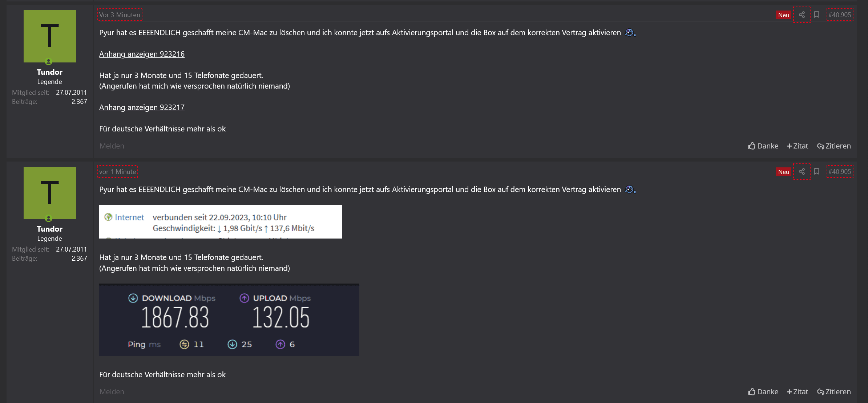The height and width of the screenshot is (403, 868).
Task: Bookmark the first post
Action: [816, 15]
